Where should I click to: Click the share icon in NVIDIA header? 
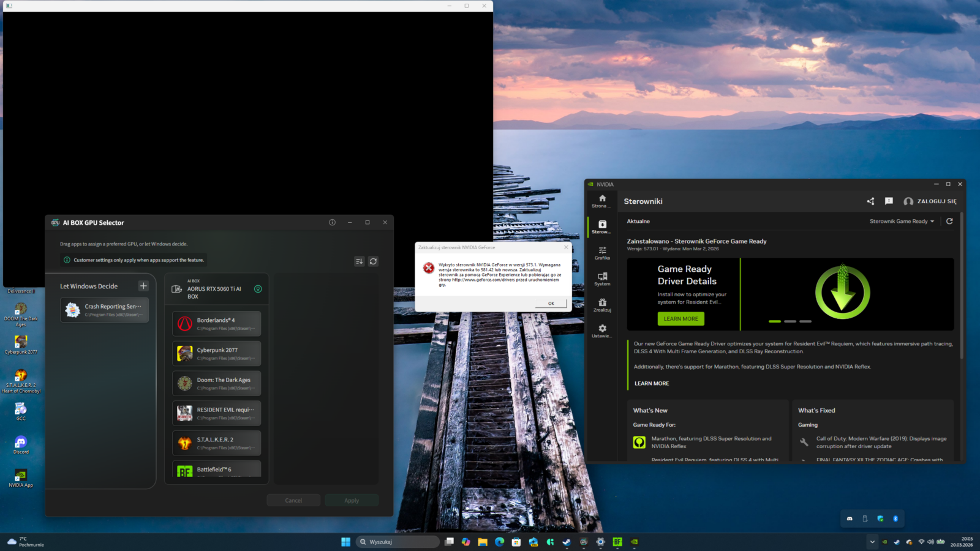pos(870,201)
